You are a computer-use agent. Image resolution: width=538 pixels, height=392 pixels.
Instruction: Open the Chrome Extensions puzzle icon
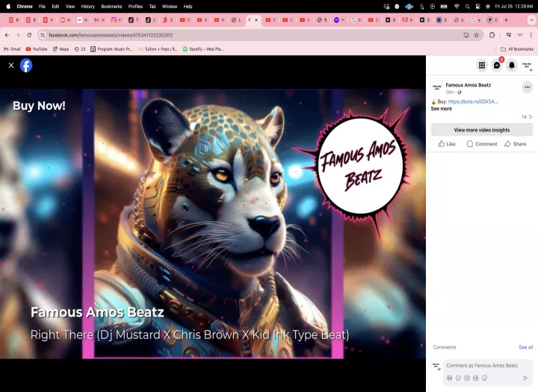click(x=492, y=35)
